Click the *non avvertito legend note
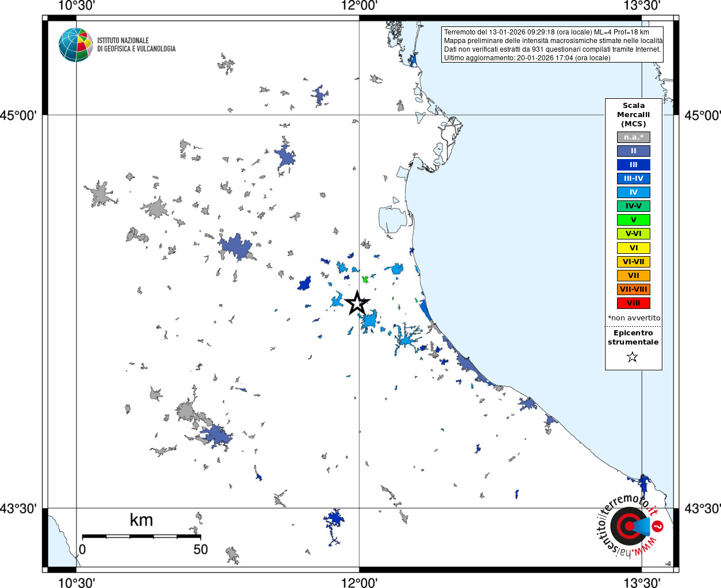This screenshot has width=721, height=588. pos(634,318)
